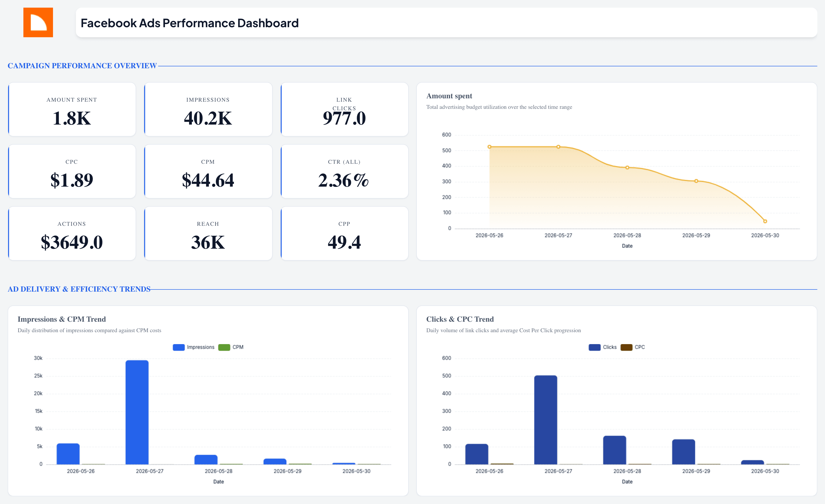Open the Link Clicks 977.0 card
Screen dimensions: 825x504
click(344, 110)
